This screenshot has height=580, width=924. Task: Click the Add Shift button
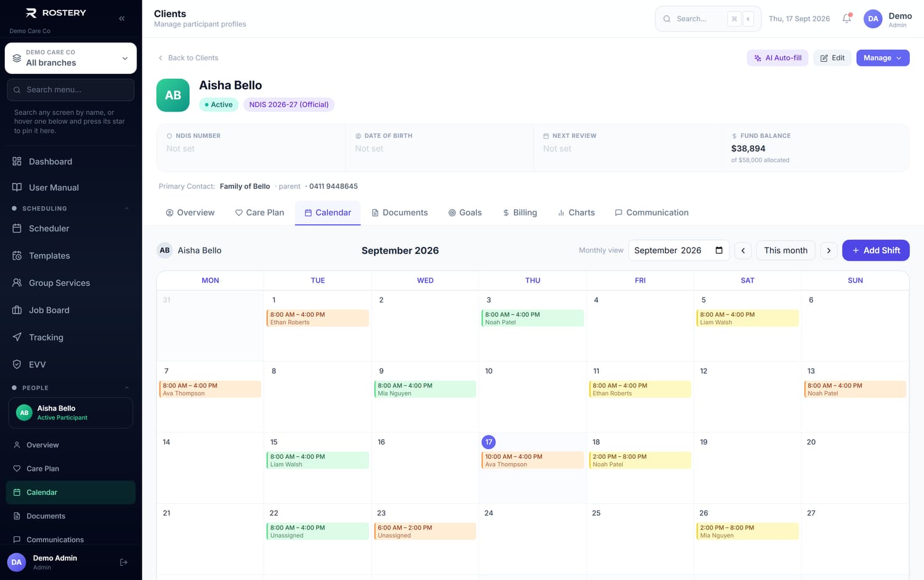click(875, 250)
